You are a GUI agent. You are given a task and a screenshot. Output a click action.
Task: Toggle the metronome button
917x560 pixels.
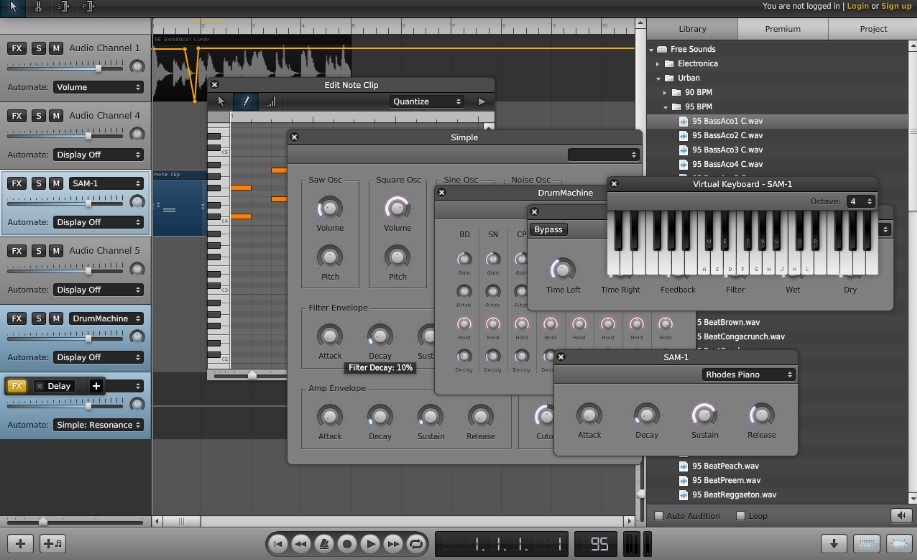coord(324,544)
